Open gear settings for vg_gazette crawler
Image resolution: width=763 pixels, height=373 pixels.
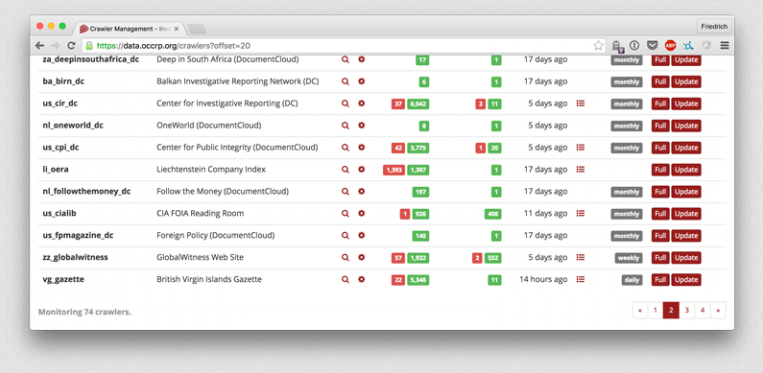pyautogui.click(x=361, y=279)
